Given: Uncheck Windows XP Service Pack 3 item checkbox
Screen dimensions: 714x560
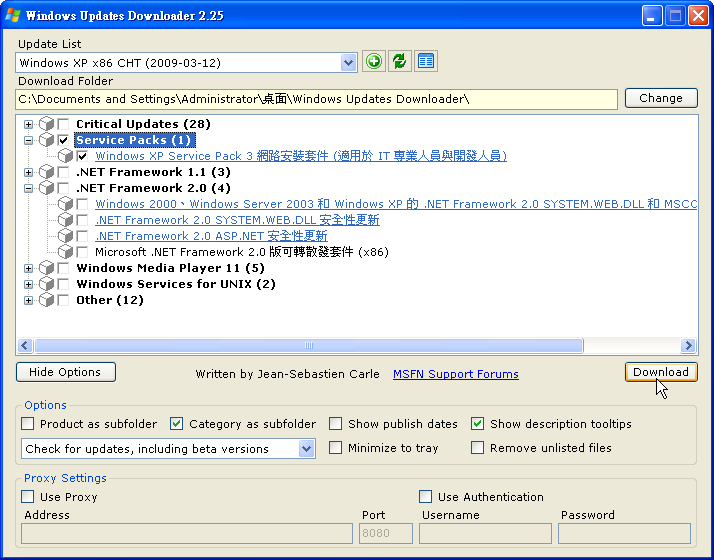Looking at the screenshot, I should point(82,156).
